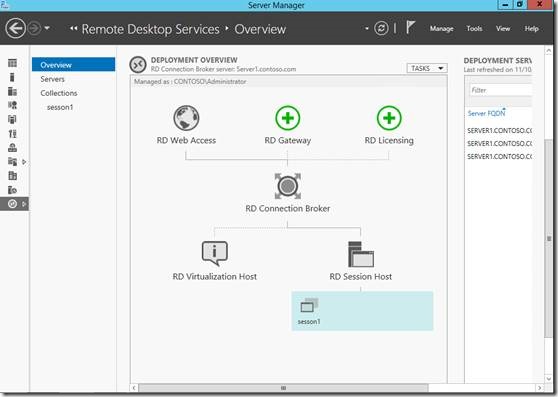
Task: Open the navigation history dropdown arrow
Action: (47, 28)
